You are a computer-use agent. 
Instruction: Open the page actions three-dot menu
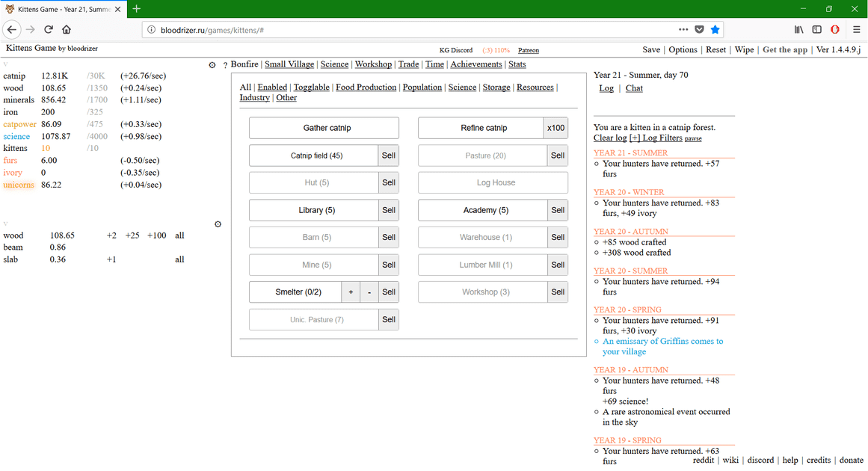pos(683,29)
